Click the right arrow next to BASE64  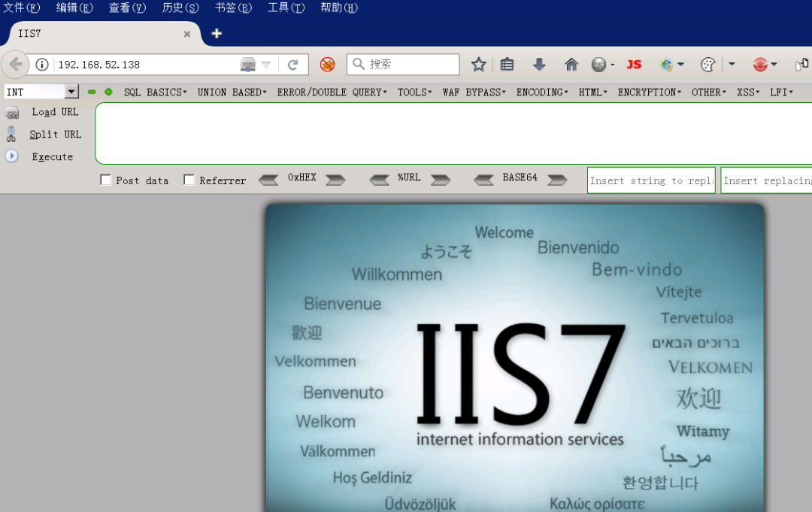(x=557, y=180)
